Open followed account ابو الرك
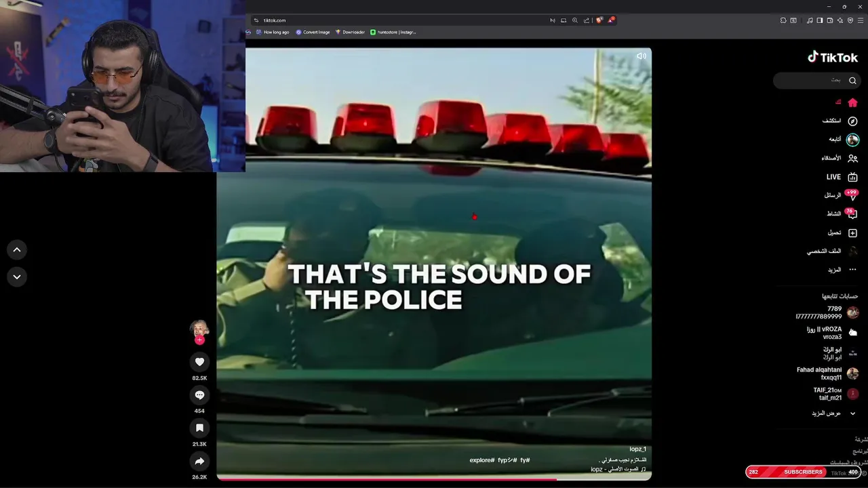868x488 pixels. coord(841,353)
